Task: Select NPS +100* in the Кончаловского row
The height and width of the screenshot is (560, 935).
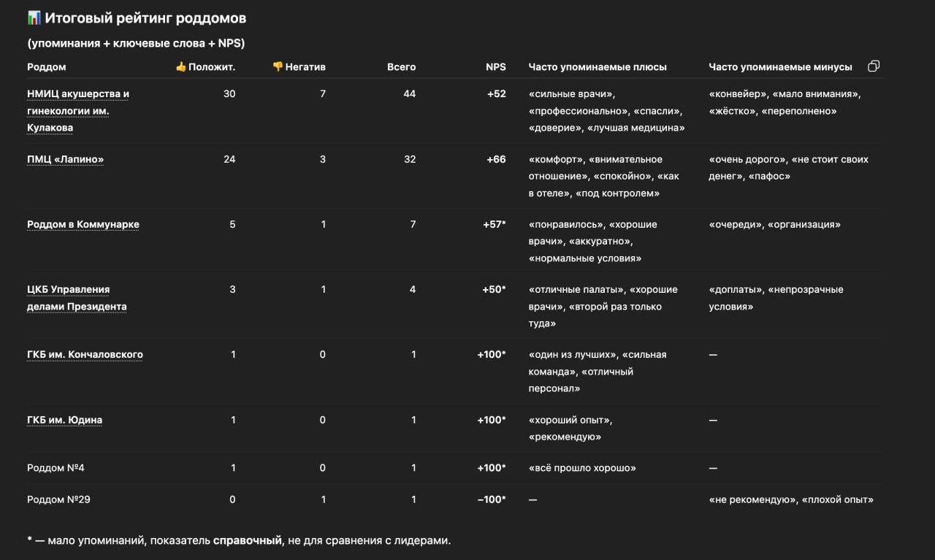Action: tap(492, 355)
